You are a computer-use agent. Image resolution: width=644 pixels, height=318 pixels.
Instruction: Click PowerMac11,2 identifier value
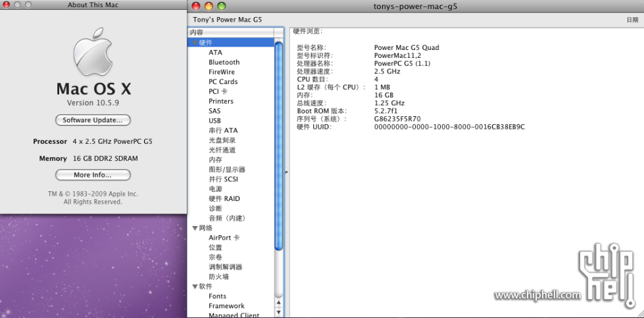[x=397, y=55]
